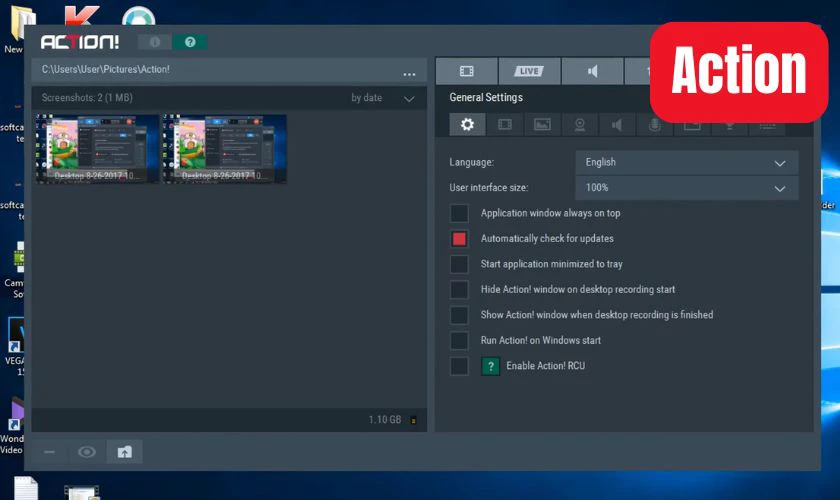Image resolution: width=840 pixels, height=500 pixels.
Task: Enable 'Start application minimized to tray'
Action: click(459, 264)
